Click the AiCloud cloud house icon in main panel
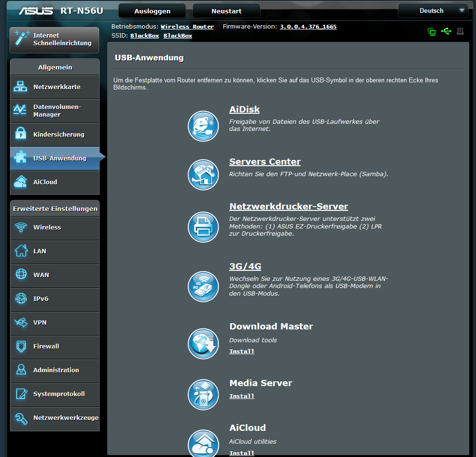The height and width of the screenshot is (457, 476). 203,443
